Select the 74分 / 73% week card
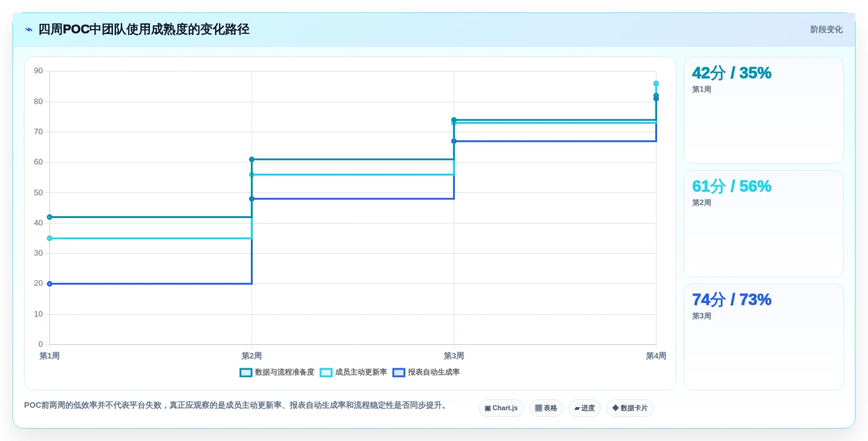Image resolution: width=868 pixels, height=441 pixels. pos(764,337)
